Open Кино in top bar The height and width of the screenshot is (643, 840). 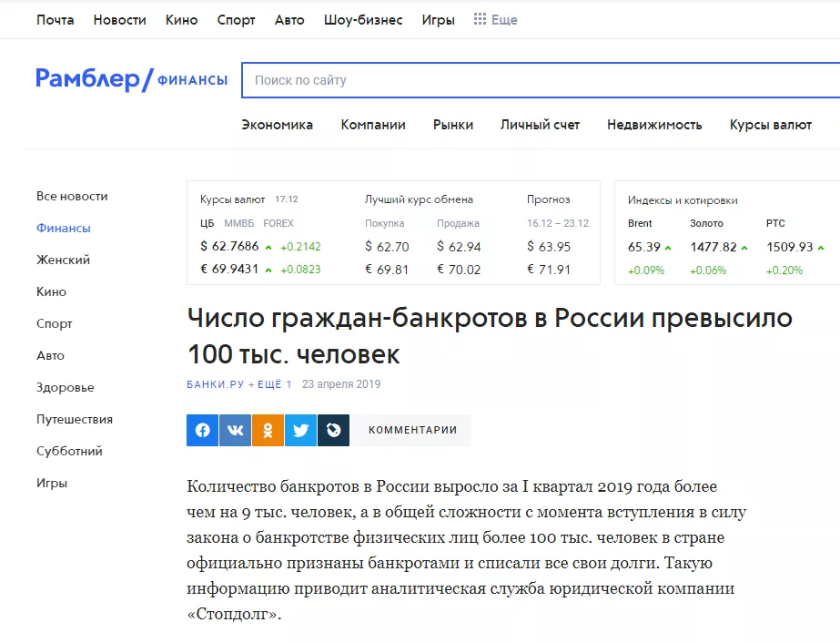(x=182, y=20)
